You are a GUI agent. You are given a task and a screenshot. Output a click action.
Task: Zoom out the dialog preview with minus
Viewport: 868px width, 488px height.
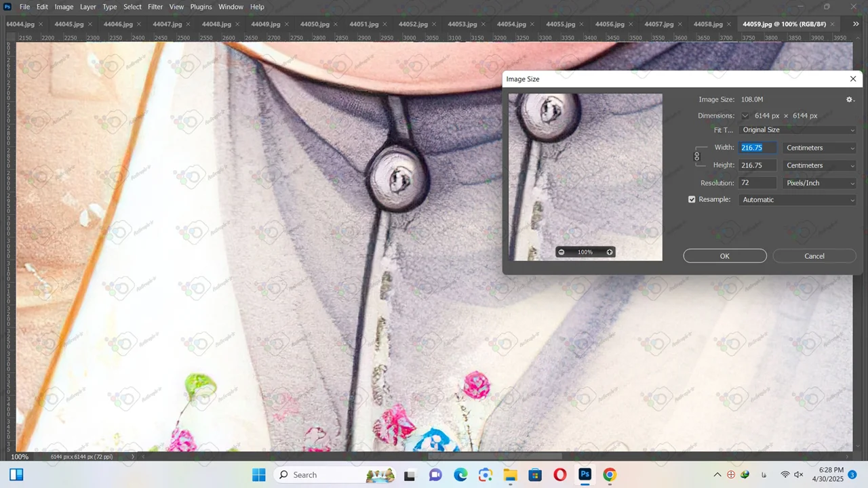[x=561, y=252]
